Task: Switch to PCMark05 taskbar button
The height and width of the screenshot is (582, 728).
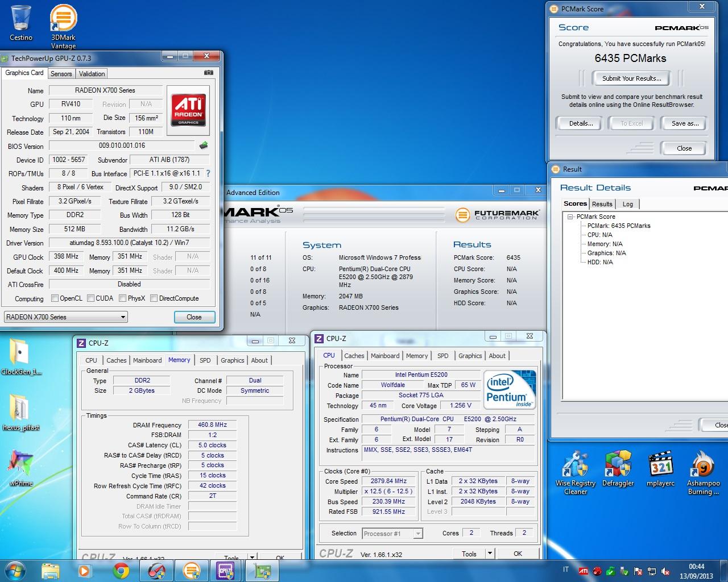Action: [x=156, y=571]
